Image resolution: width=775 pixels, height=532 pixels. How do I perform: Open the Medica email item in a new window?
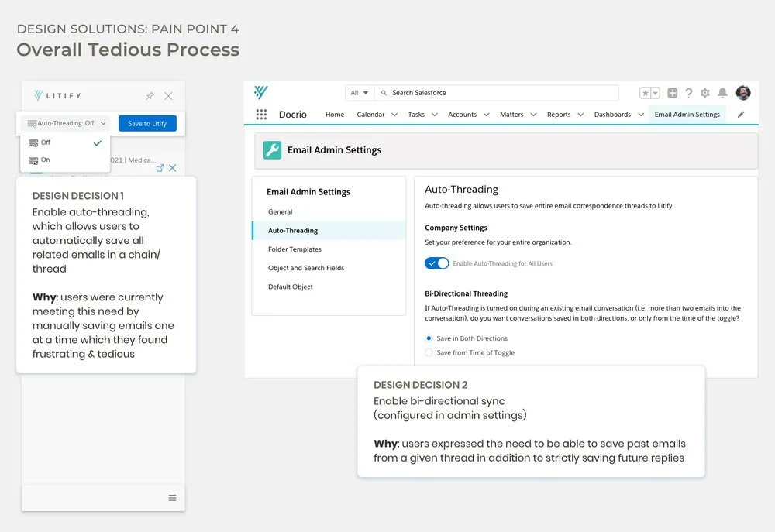coord(160,168)
